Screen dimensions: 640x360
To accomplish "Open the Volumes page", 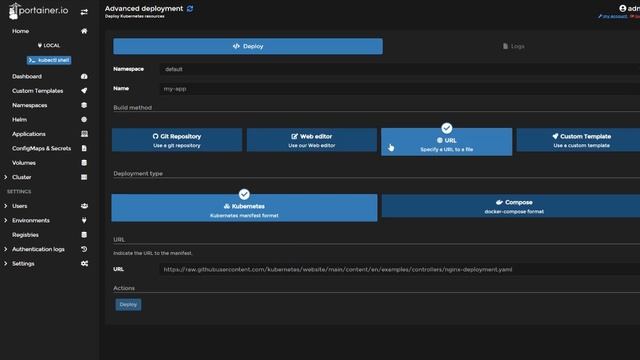I will [24, 163].
